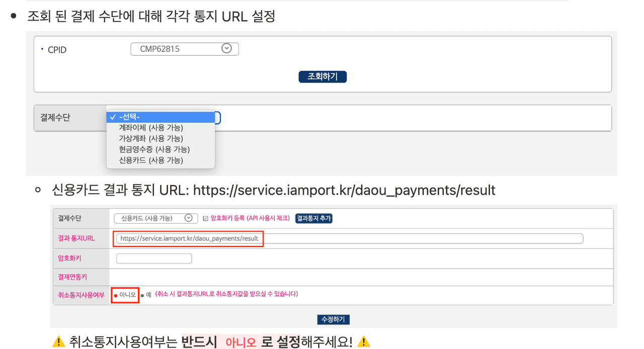Click the chevron icon in the CPID dropdown

coord(226,48)
